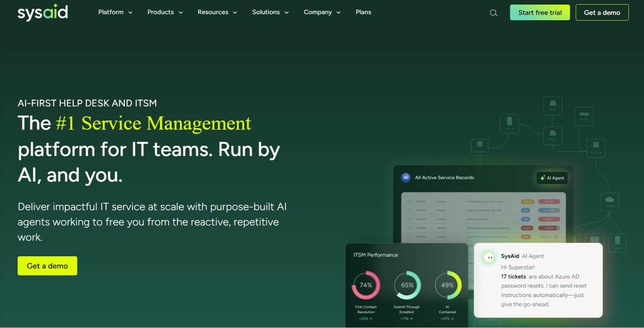
Task: Click the blue AC avatar icon
Action: 406,177
